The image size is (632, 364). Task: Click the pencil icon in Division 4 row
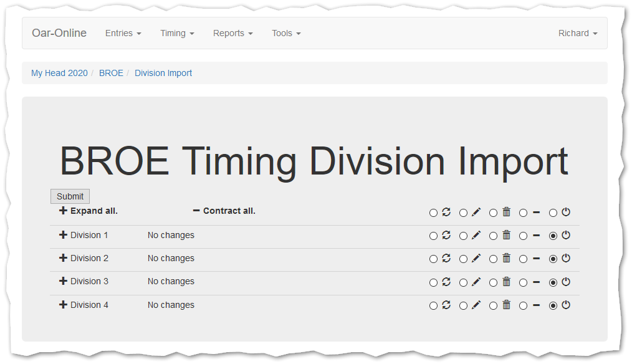click(x=476, y=305)
